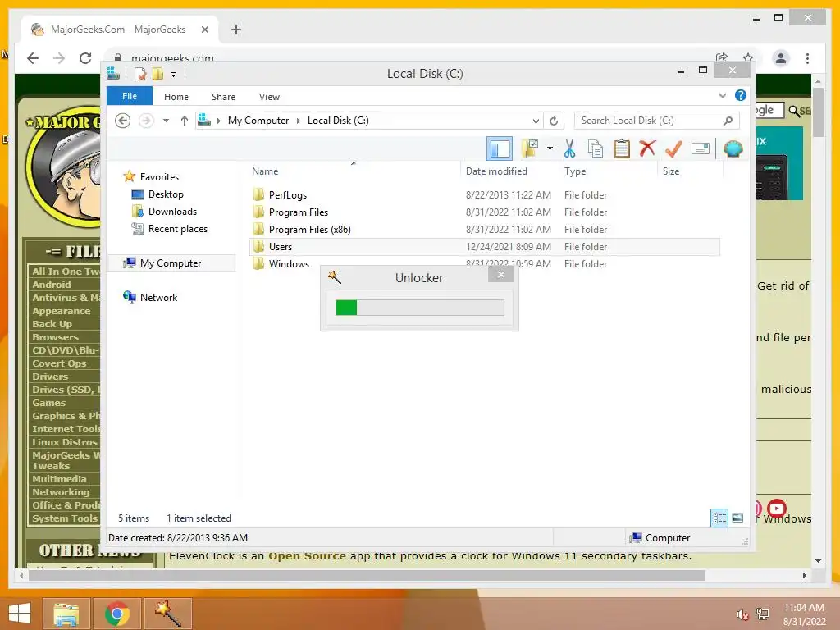Click the Cut scissors icon in Explorer toolbar
This screenshot has height=630, width=840.
pyautogui.click(x=569, y=148)
